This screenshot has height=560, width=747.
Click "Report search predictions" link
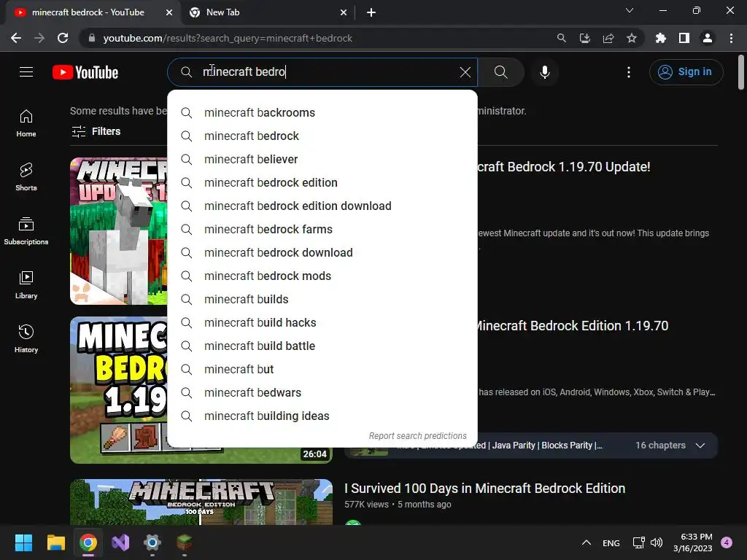417,436
